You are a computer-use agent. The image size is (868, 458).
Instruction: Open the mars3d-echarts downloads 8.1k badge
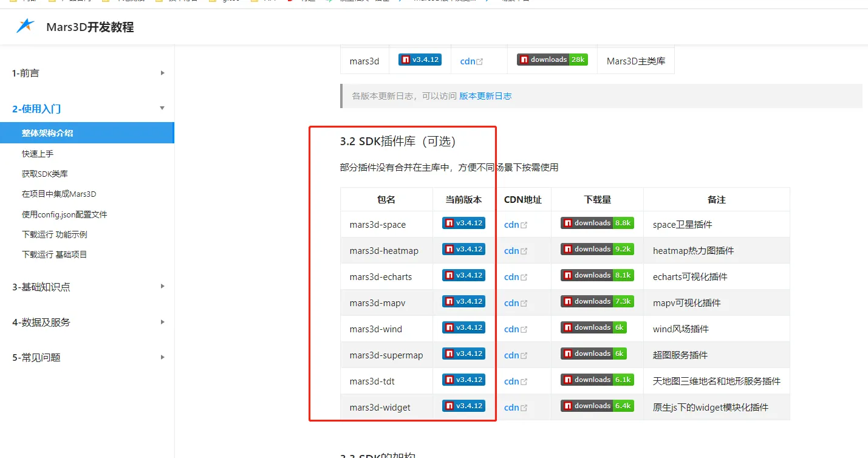597,275
